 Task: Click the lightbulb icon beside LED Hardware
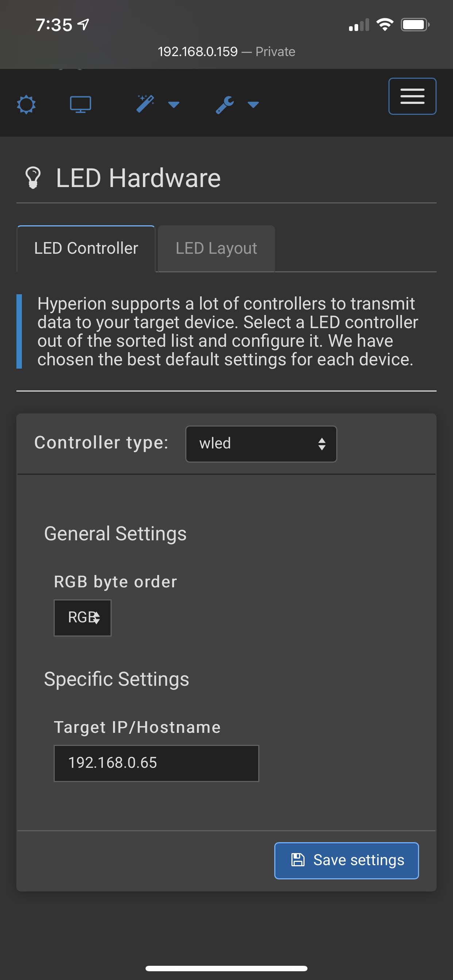click(x=34, y=178)
